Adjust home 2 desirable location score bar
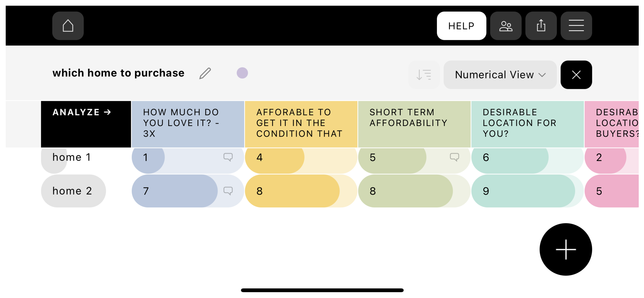The height and width of the screenshot is (298, 644). [527, 191]
